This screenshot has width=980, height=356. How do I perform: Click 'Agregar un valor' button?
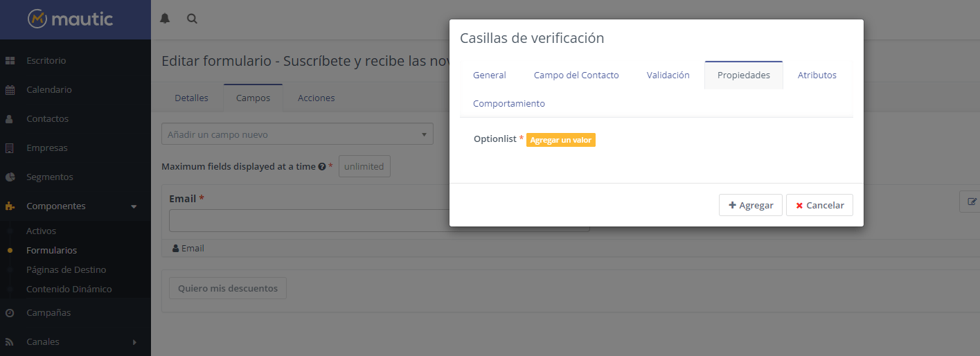(x=561, y=140)
